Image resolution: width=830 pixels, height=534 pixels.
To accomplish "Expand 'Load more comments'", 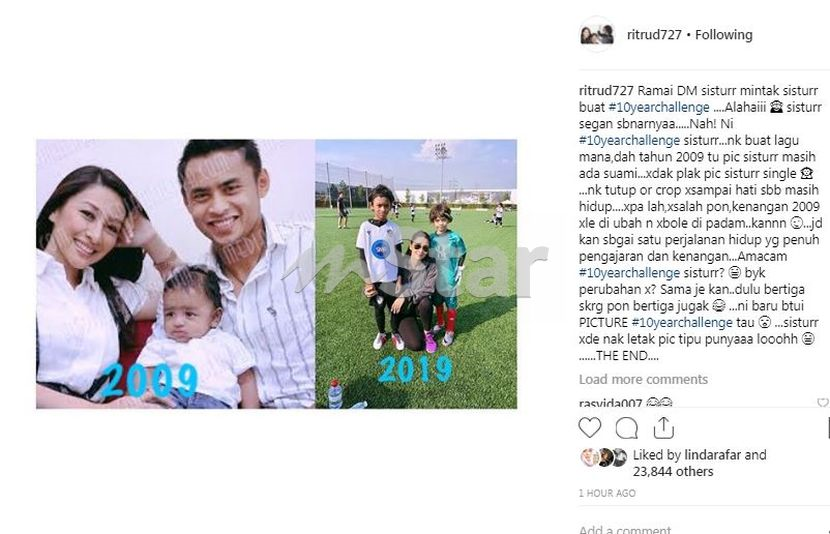I will 643,379.
